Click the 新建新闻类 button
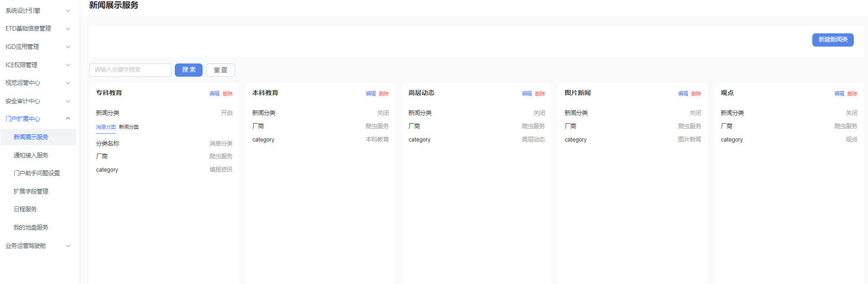868x284 pixels. click(x=832, y=40)
